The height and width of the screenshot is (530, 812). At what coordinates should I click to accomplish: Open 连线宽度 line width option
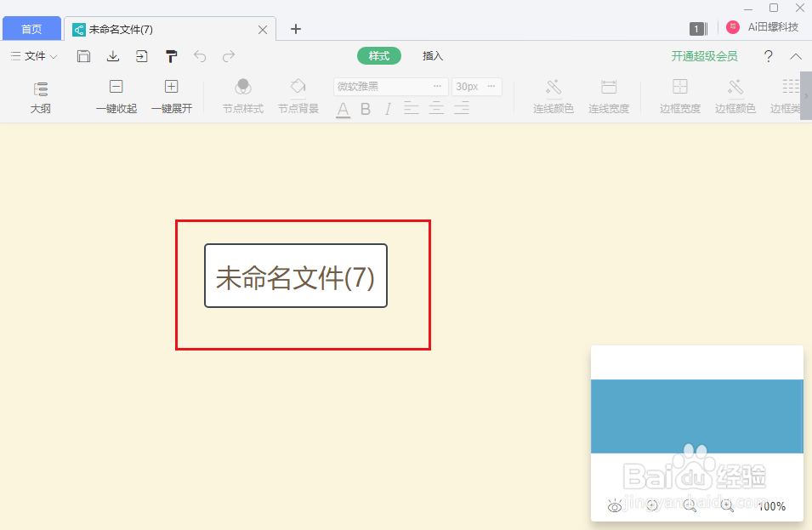[609, 97]
